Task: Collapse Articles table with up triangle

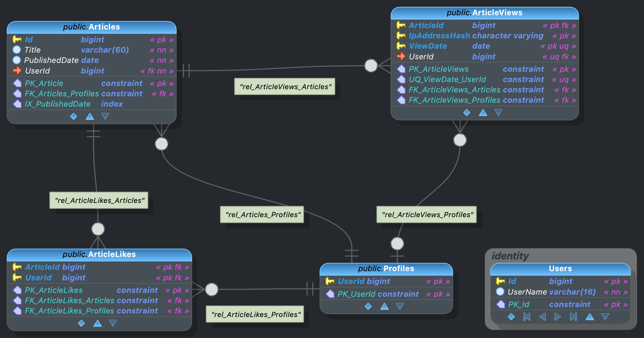Action: pos(90,117)
